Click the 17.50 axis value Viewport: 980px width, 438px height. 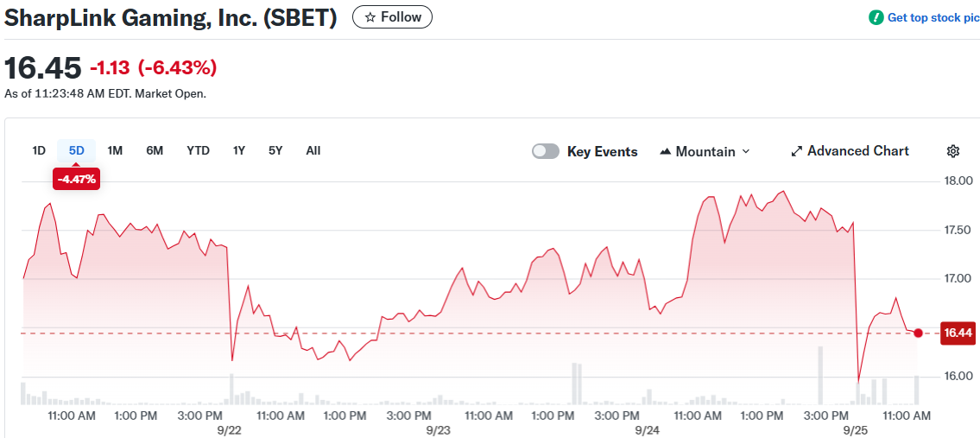[956, 230]
